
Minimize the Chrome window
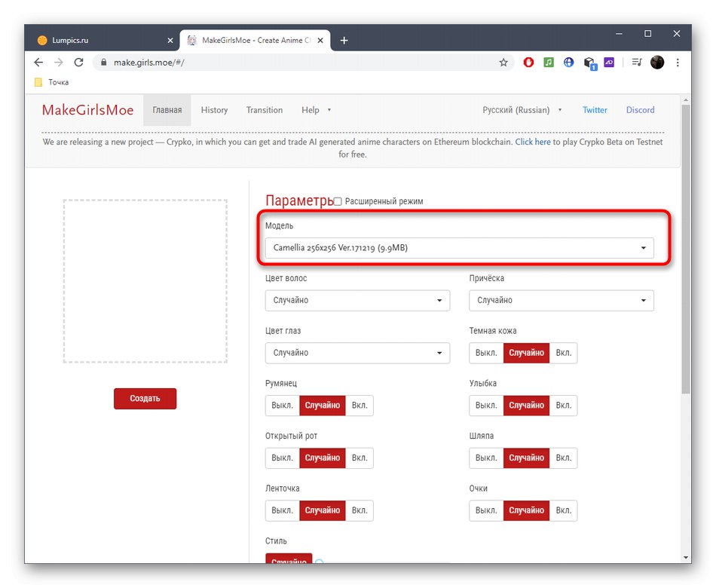point(620,34)
